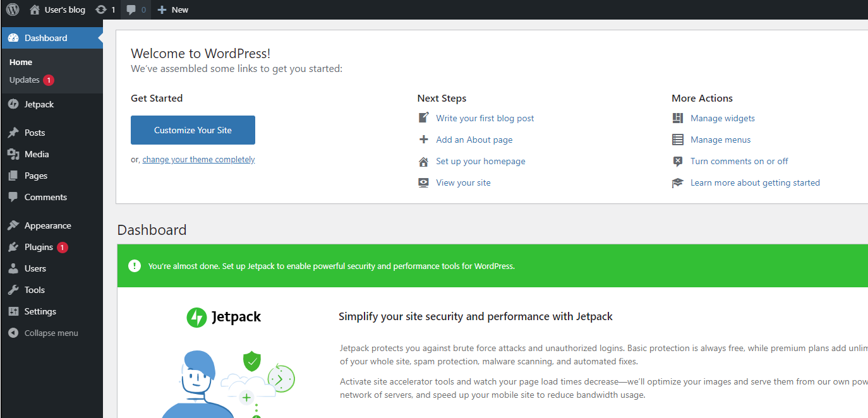Click the Appearance paintbrush icon
Image resolution: width=868 pixels, height=418 pixels.
tap(13, 225)
